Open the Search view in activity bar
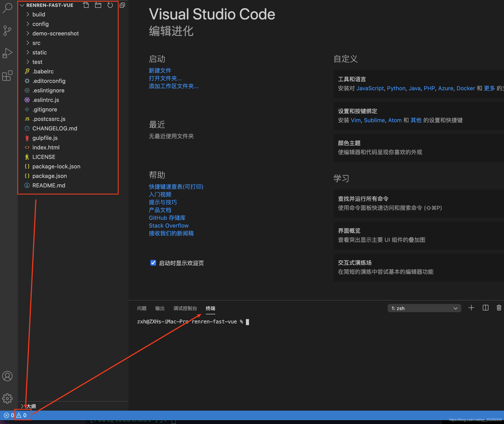 pyautogui.click(x=8, y=8)
